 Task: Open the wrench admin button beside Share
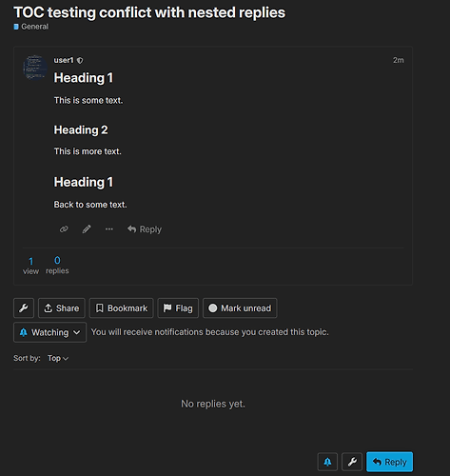(x=24, y=307)
